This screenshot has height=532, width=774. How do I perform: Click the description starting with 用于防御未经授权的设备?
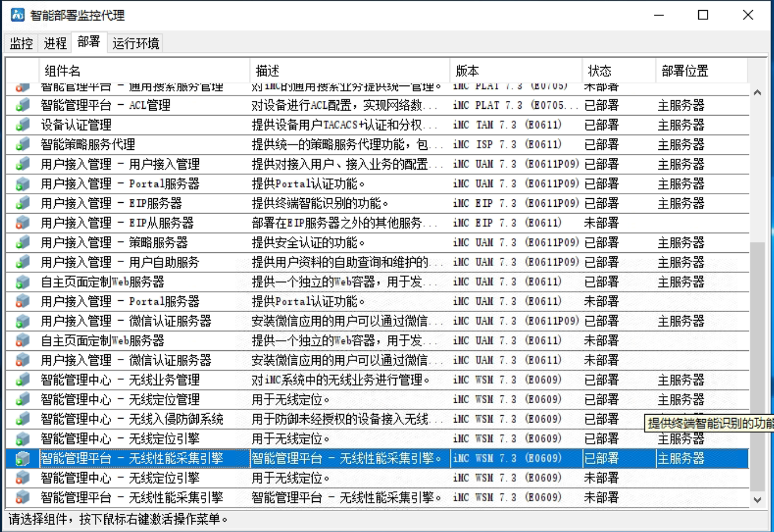[347, 419]
